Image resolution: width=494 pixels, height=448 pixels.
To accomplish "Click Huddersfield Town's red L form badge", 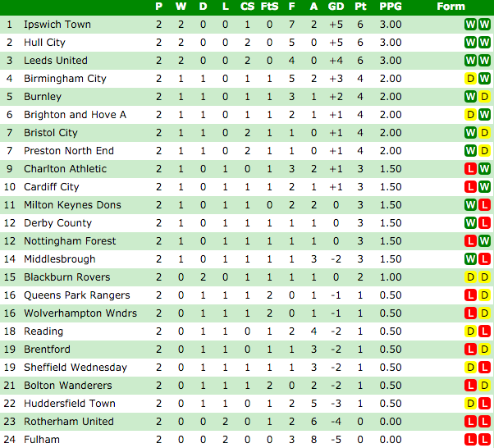I will (x=484, y=404).
